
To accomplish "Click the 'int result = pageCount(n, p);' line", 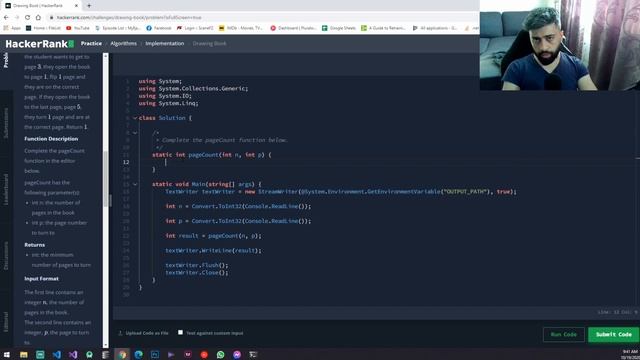I will [213, 236].
